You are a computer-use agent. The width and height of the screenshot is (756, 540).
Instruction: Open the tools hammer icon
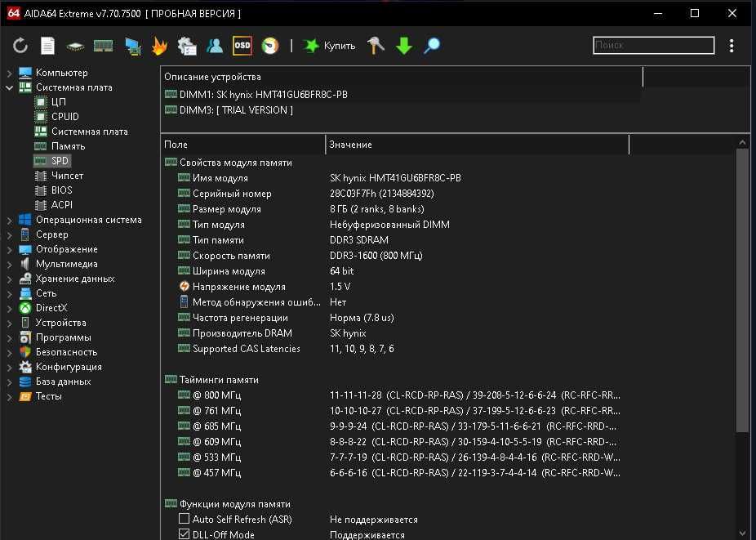coord(376,46)
